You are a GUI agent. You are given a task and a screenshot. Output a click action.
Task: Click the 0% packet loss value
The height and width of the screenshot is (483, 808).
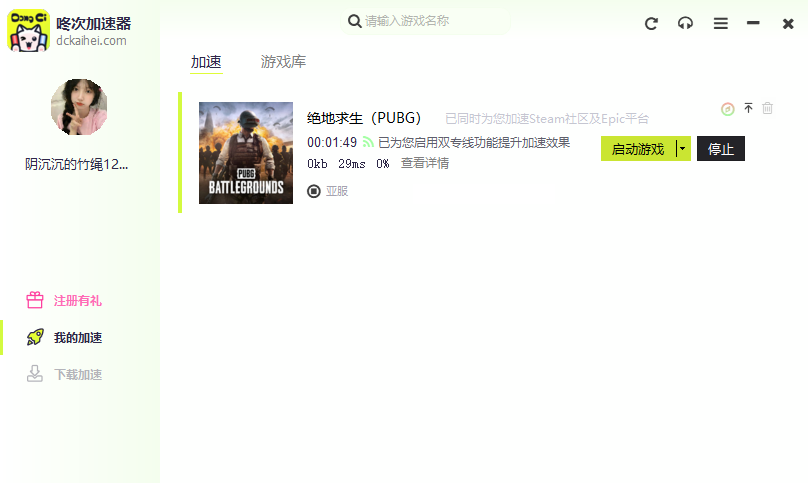coord(382,164)
